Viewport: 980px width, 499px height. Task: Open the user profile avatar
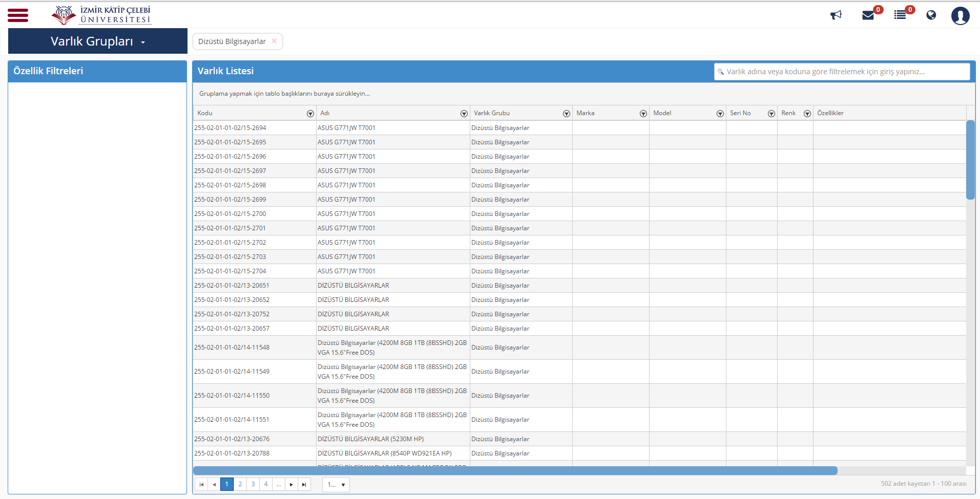click(x=961, y=15)
